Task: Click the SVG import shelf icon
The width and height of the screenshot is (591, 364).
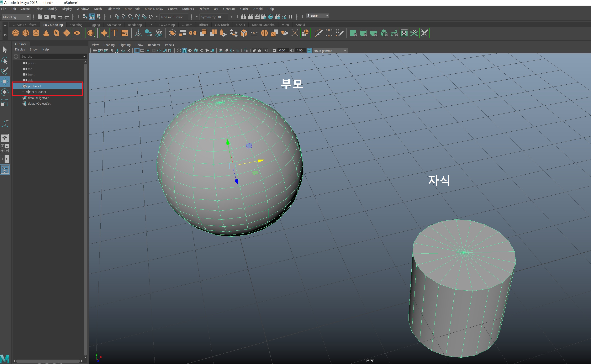Action: click(125, 33)
